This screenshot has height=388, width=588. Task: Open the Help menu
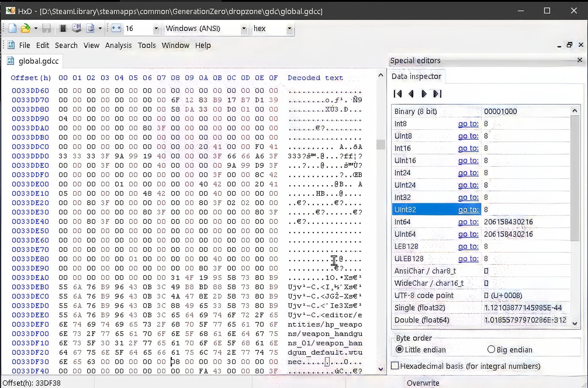pos(203,45)
